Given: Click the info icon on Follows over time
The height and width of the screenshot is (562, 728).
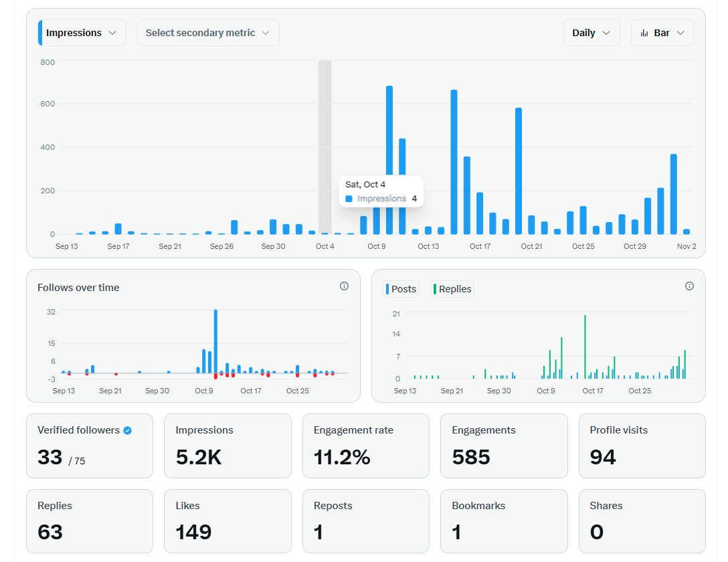Looking at the screenshot, I should 344,286.
